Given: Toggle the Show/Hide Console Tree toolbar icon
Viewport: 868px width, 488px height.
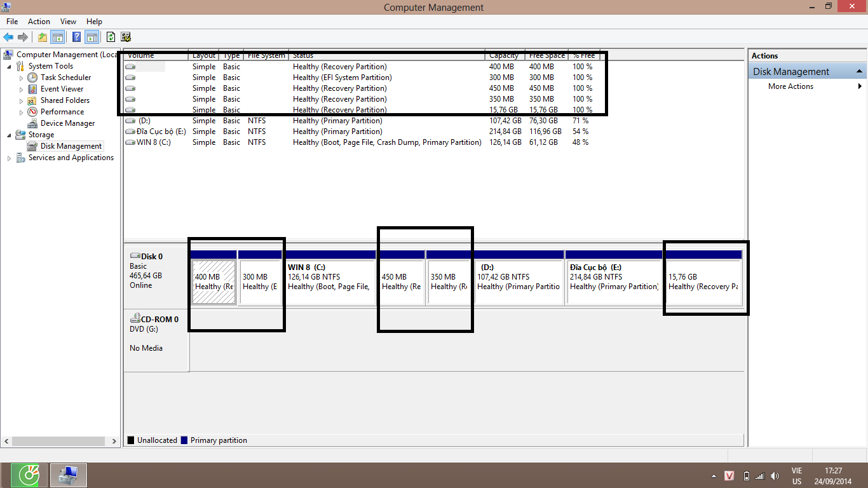Looking at the screenshot, I should coord(58,37).
